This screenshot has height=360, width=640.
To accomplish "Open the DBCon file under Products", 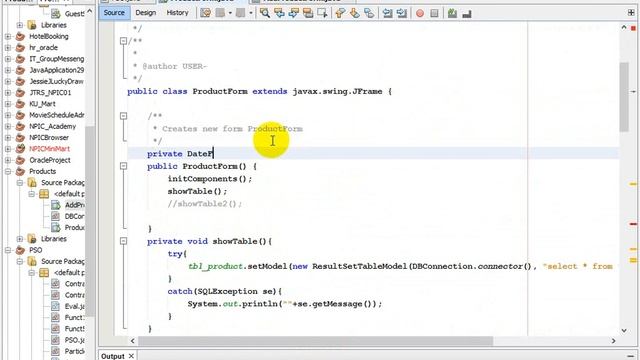I will [x=74, y=216].
